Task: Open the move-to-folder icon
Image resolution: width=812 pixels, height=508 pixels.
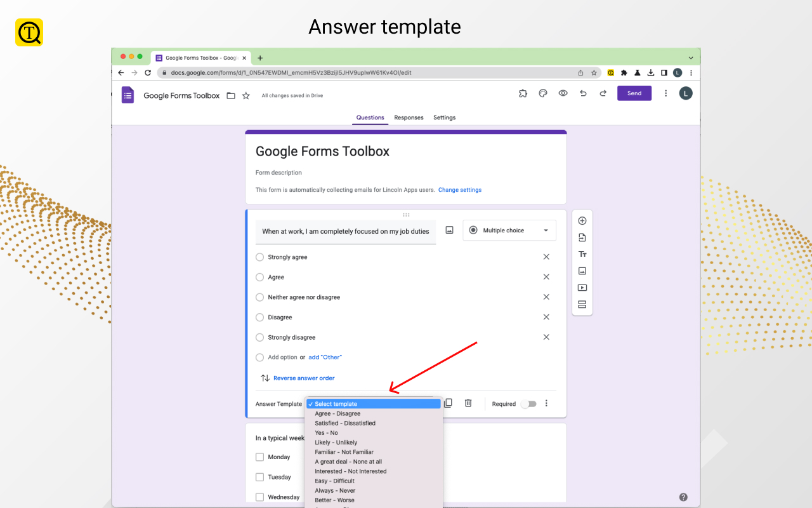Action: click(231, 96)
